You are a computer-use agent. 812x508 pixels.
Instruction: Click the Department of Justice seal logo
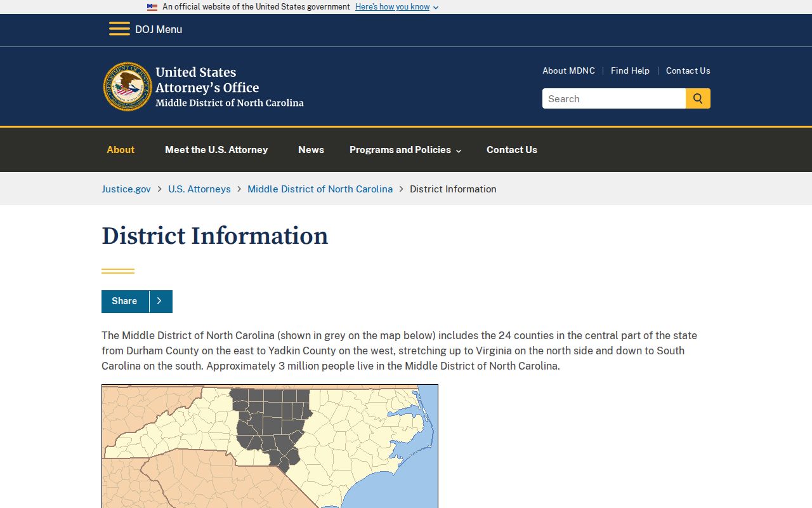(128, 86)
